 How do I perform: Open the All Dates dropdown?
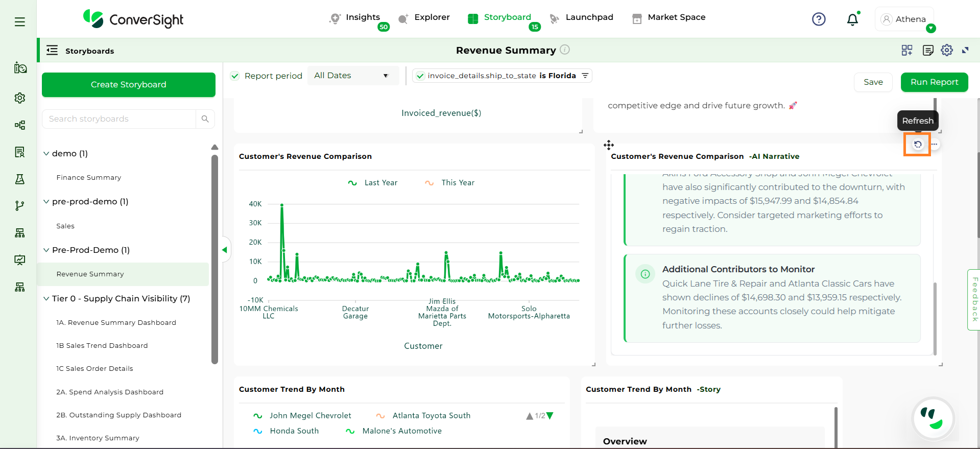(352, 76)
